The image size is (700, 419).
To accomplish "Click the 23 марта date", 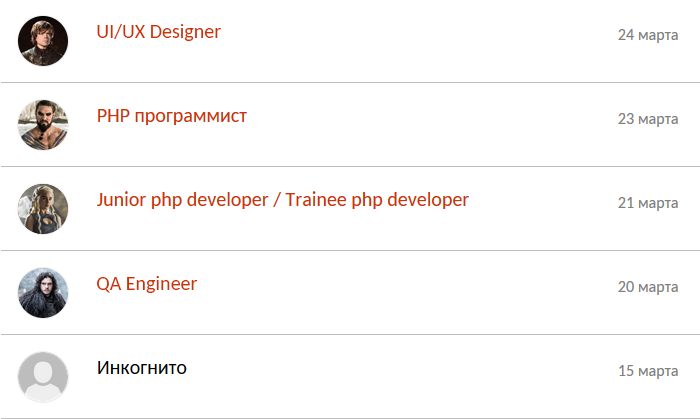I will tap(648, 119).
